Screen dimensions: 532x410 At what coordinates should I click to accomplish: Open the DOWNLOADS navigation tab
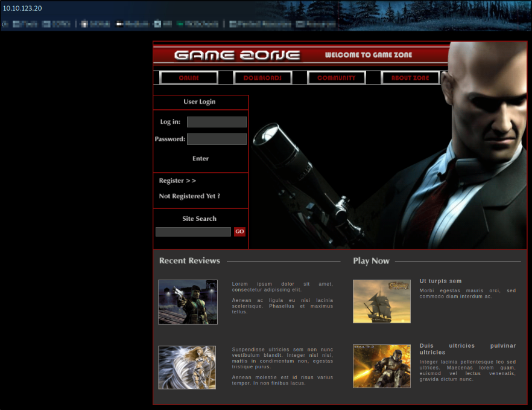[x=262, y=78]
